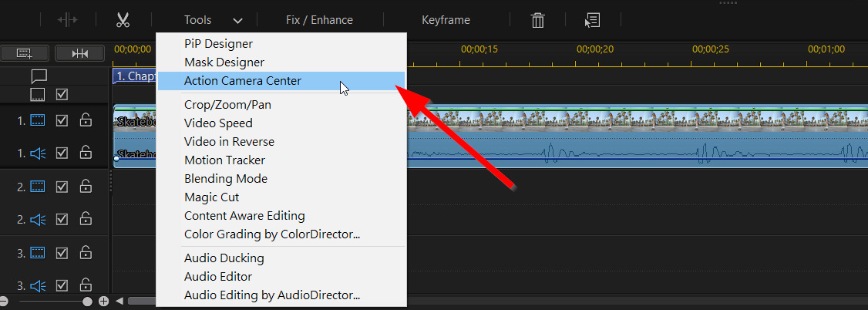Click the chapter track speech bubble icon
The height and width of the screenshot is (310, 868).
(x=39, y=76)
